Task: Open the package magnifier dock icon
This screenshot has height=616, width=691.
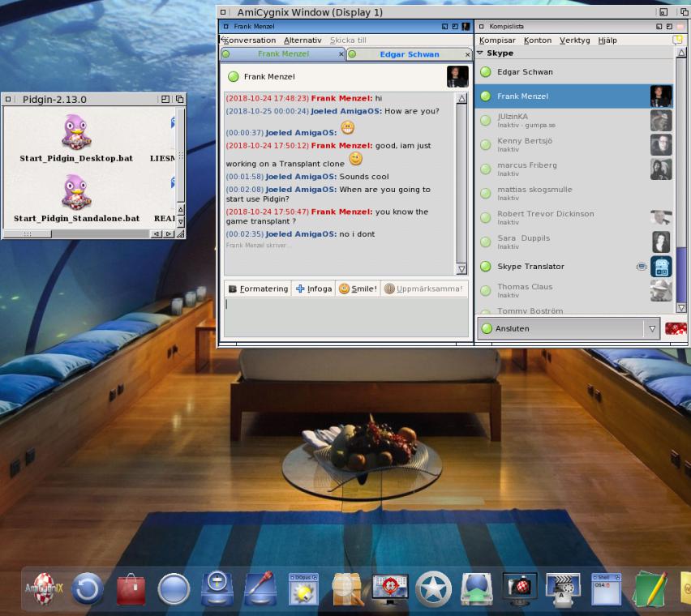Action: [x=347, y=588]
